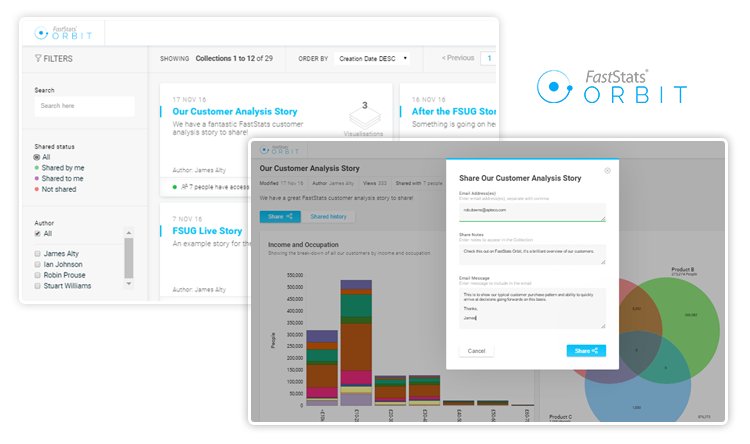Toggle the All authors checkbox
Screen dimensions: 750x444
[37, 233]
